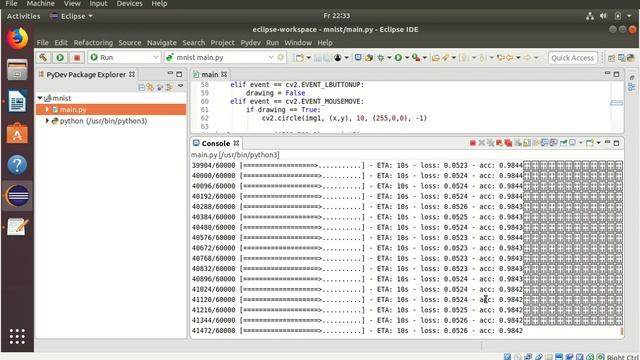Click the Open Perspective icon
640x360 pixels.
pos(611,58)
